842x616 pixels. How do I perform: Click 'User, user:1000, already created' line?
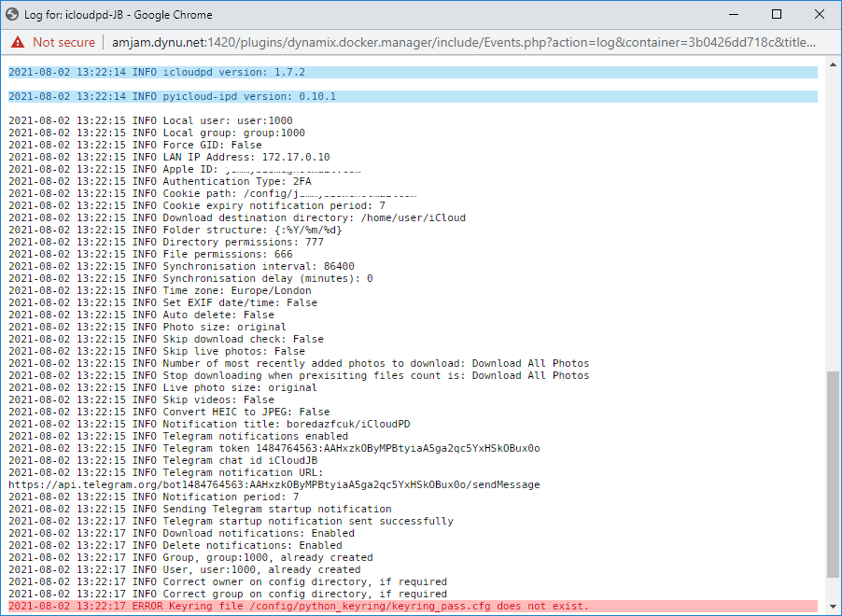185,570
